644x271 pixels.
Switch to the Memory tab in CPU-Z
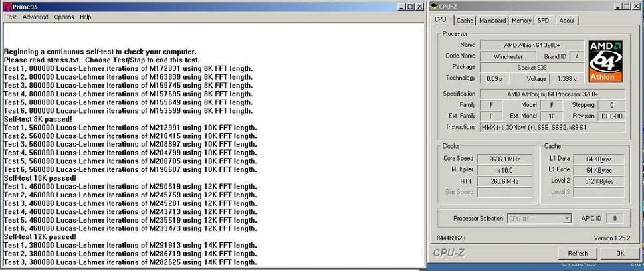(521, 20)
